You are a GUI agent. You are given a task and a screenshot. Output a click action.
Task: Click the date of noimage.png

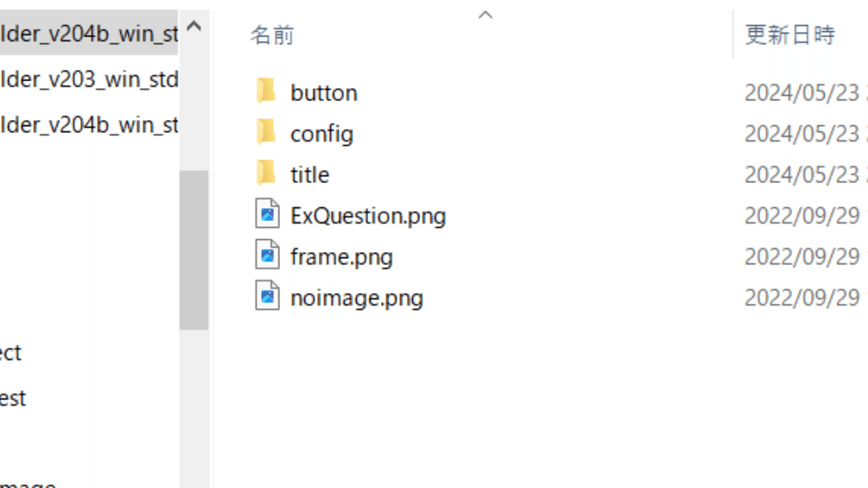coord(803,299)
